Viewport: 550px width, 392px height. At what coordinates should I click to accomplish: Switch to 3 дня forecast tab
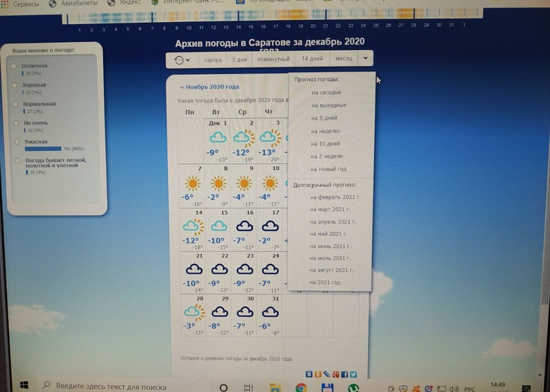click(239, 60)
